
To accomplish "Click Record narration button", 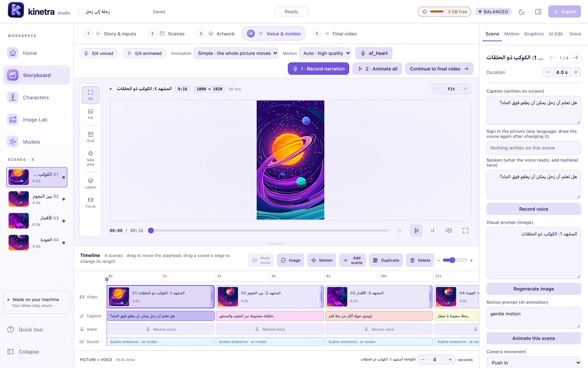I will pyautogui.click(x=318, y=69).
